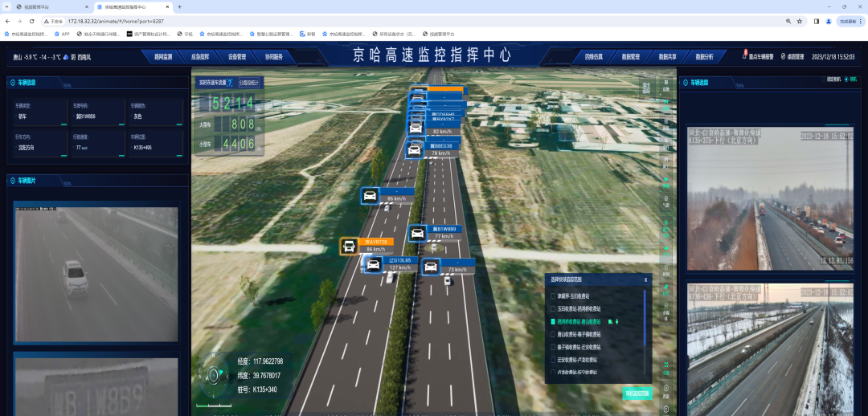Open the K136+436 camera feed
The width and height of the screenshot is (868, 416).
(770, 349)
